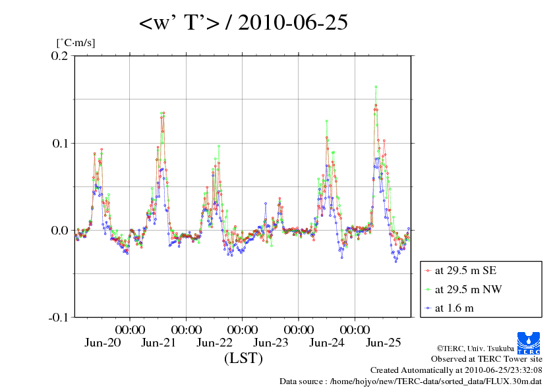The height and width of the screenshot is (392, 555).
Task: Click the Jun-21 date label
Action: click(x=158, y=343)
